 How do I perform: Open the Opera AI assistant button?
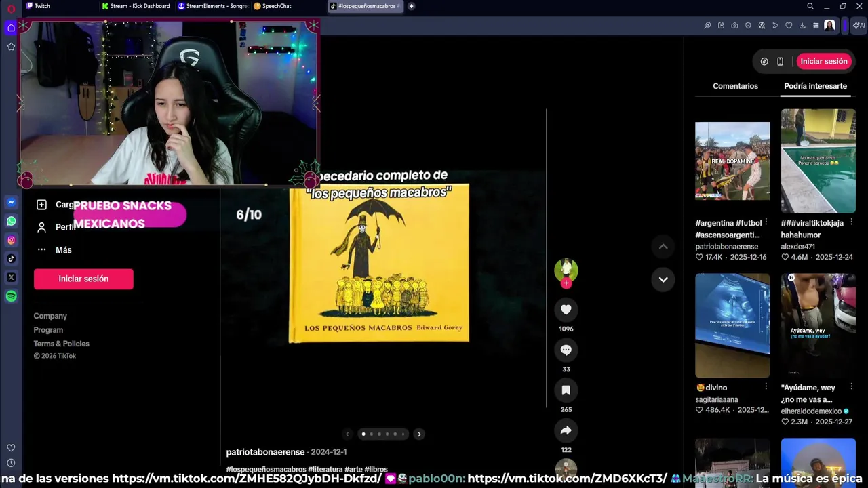click(x=859, y=26)
